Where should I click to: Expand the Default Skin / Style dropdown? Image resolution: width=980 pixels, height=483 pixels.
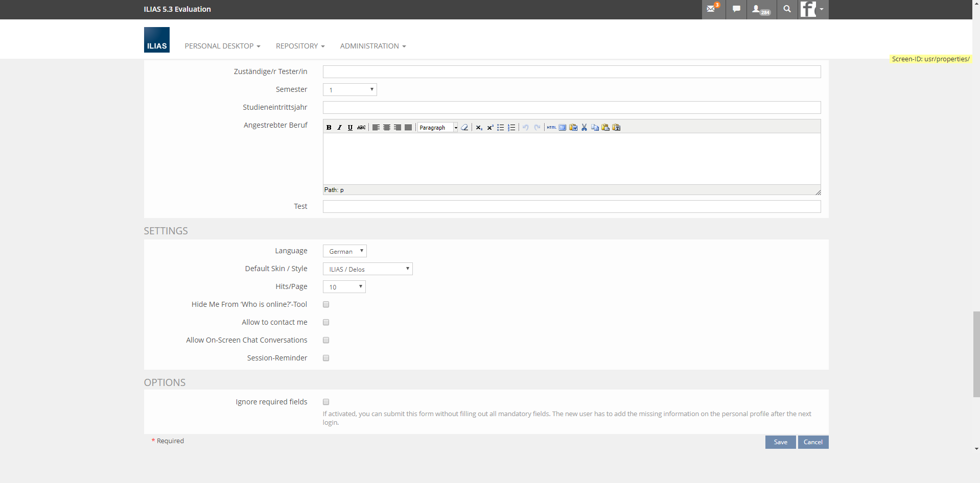click(367, 269)
